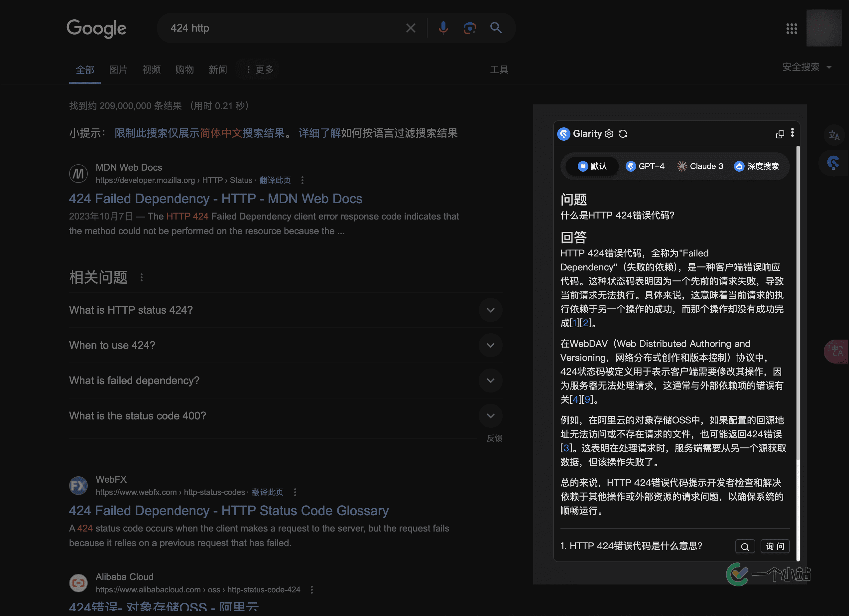Expand "What is HTTP status 424?" question
Screen dimensions: 849x616
[x=490, y=310]
